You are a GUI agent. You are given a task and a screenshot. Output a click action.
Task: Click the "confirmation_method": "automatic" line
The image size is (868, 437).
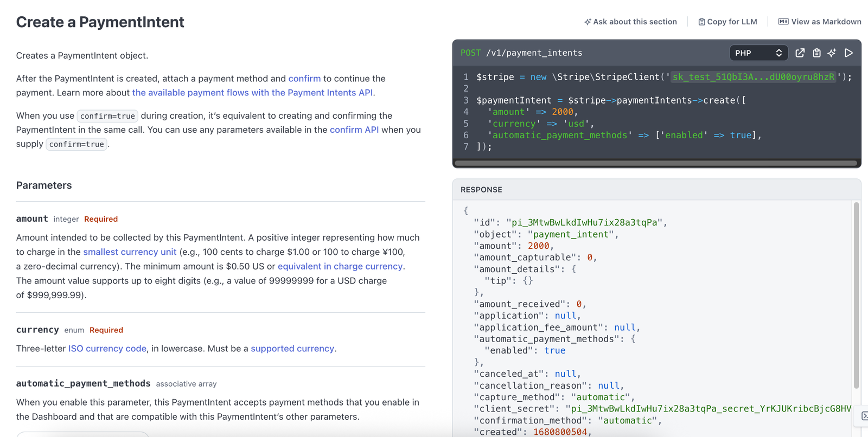(x=568, y=420)
